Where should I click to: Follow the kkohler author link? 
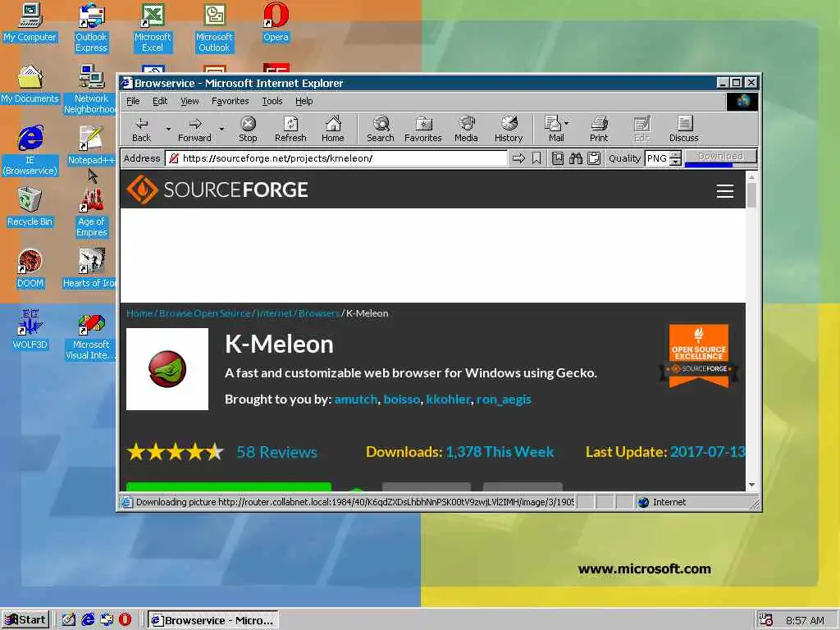tap(449, 399)
